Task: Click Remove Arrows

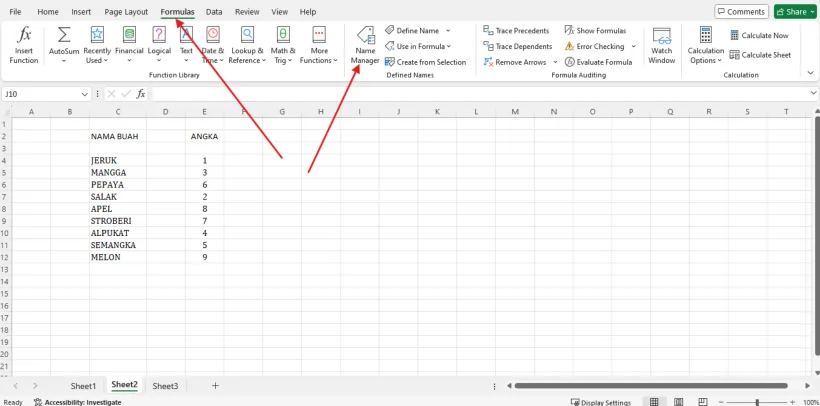Action: pyautogui.click(x=515, y=62)
